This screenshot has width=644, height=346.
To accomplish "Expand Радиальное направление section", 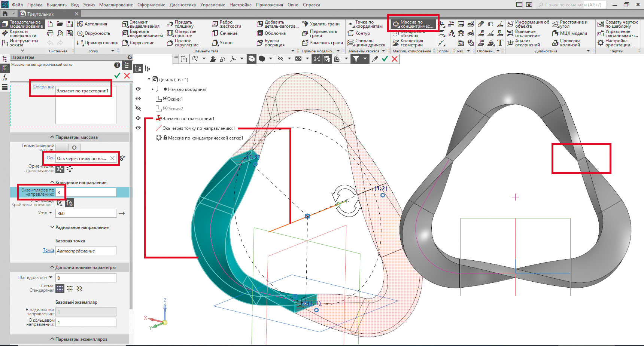I will click(52, 227).
